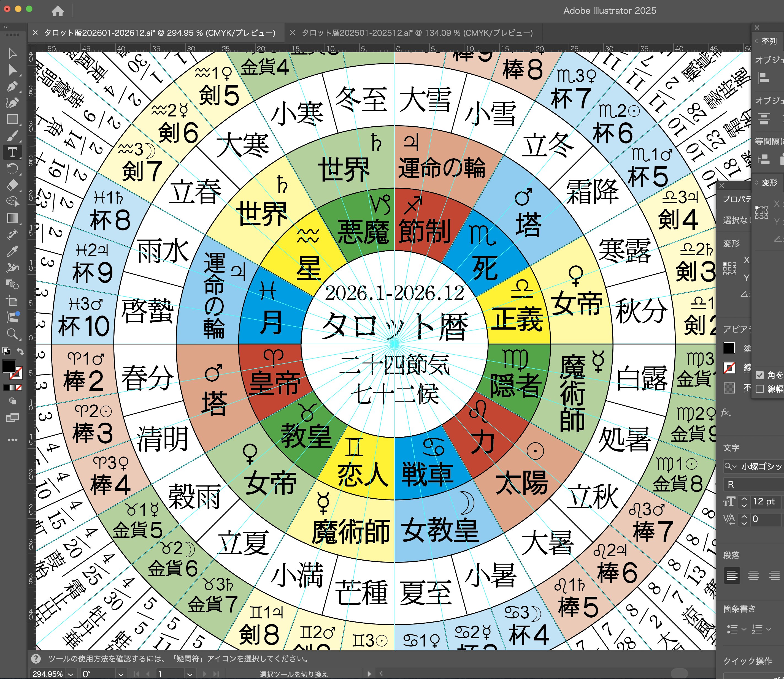Open the artboard number dropdown
The width and height of the screenshot is (784, 679).
click(190, 674)
